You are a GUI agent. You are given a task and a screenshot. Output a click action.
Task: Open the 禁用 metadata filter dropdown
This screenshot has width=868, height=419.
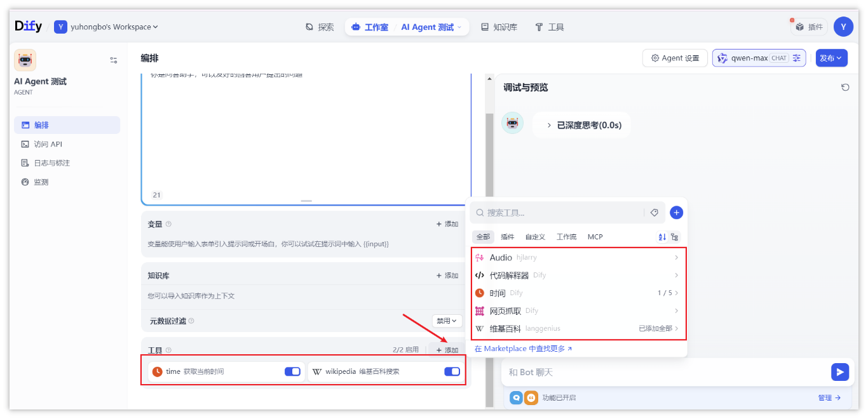(447, 321)
